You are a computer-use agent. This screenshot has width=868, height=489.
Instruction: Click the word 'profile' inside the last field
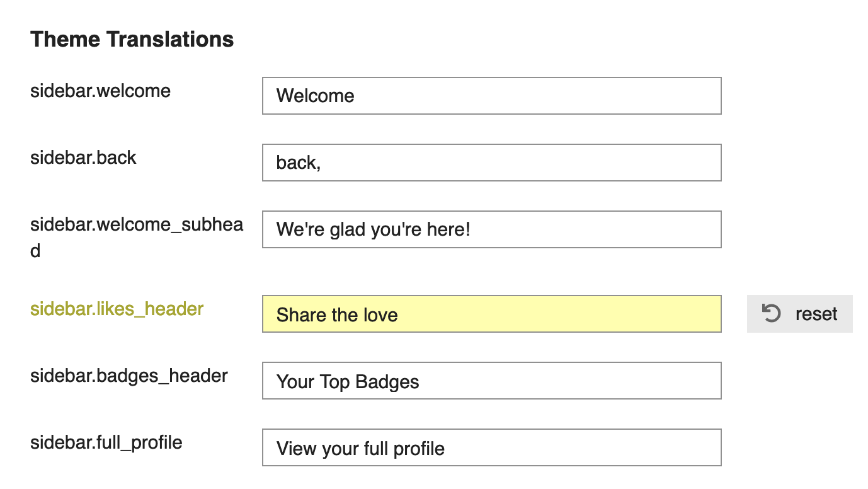pos(419,449)
